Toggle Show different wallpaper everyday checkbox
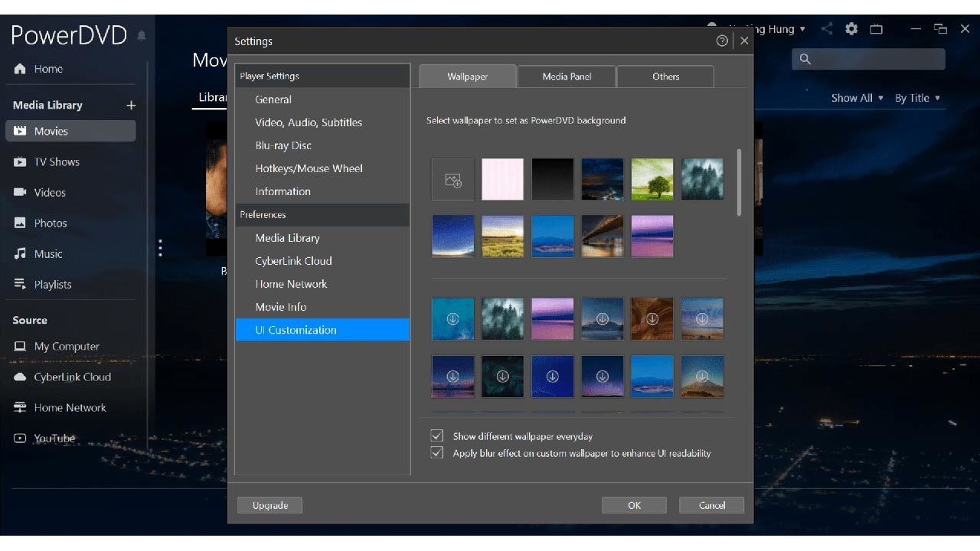The height and width of the screenshot is (551, 980). coord(437,436)
